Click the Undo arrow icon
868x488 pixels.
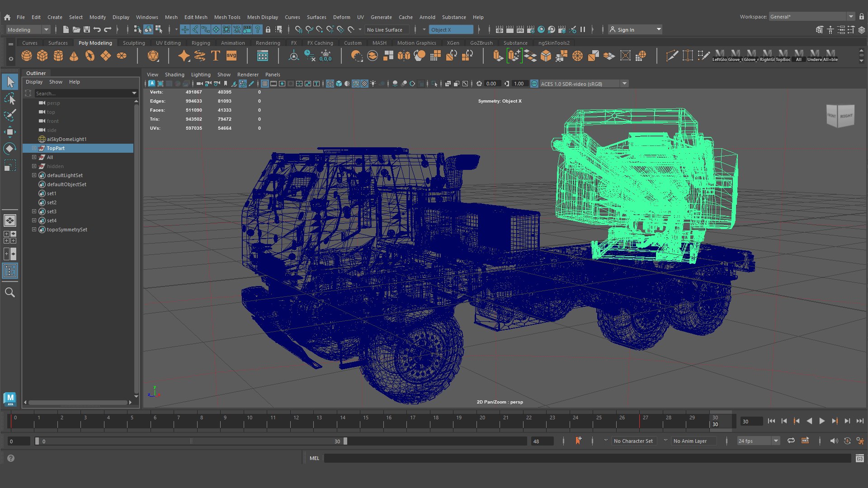(x=97, y=29)
